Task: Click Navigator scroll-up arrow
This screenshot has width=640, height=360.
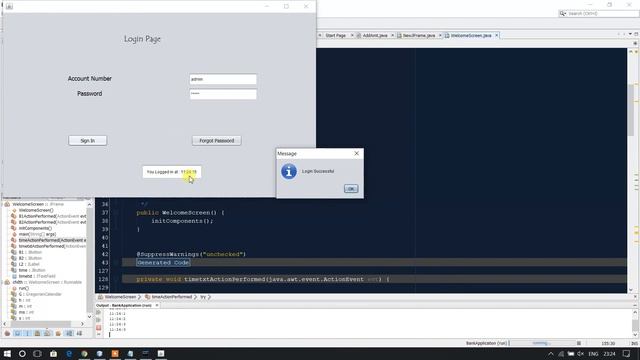Action: [x=89, y=204]
